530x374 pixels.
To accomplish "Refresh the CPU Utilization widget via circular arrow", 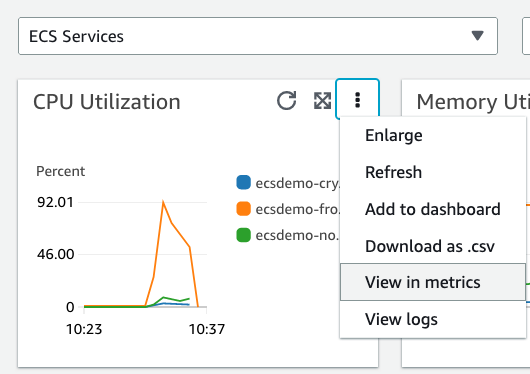I will pyautogui.click(x=287, y=100).
